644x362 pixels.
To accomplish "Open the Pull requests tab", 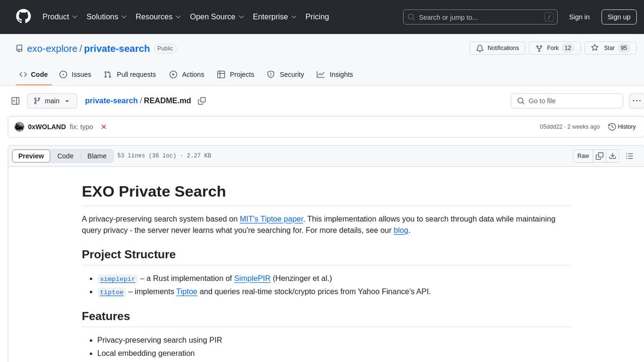I will 130,74.
